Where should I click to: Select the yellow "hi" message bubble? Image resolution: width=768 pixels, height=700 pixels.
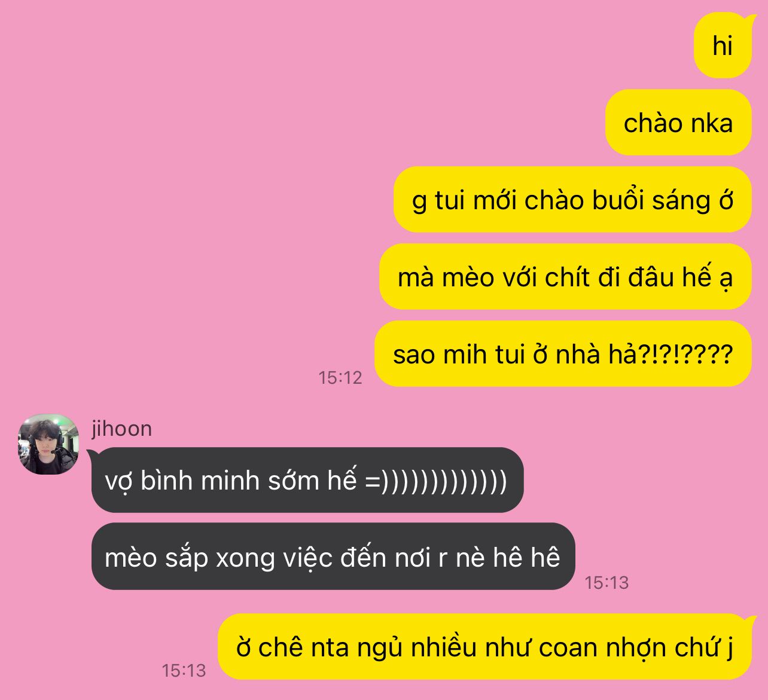(x=722, y=46)
